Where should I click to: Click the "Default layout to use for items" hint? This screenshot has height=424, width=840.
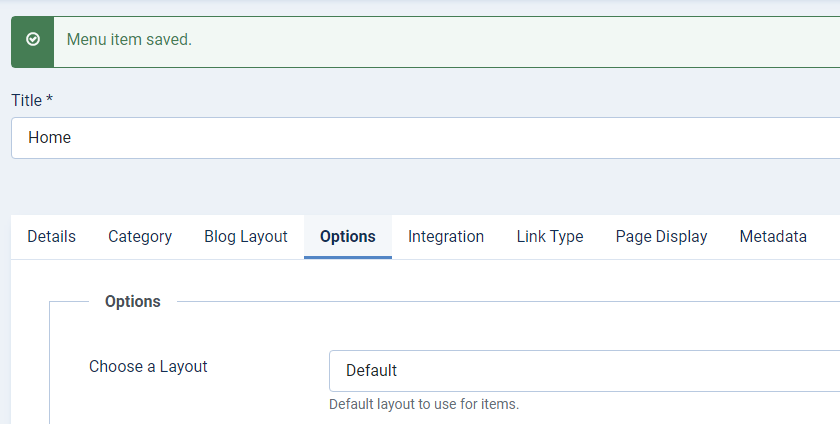click(424, 405)
